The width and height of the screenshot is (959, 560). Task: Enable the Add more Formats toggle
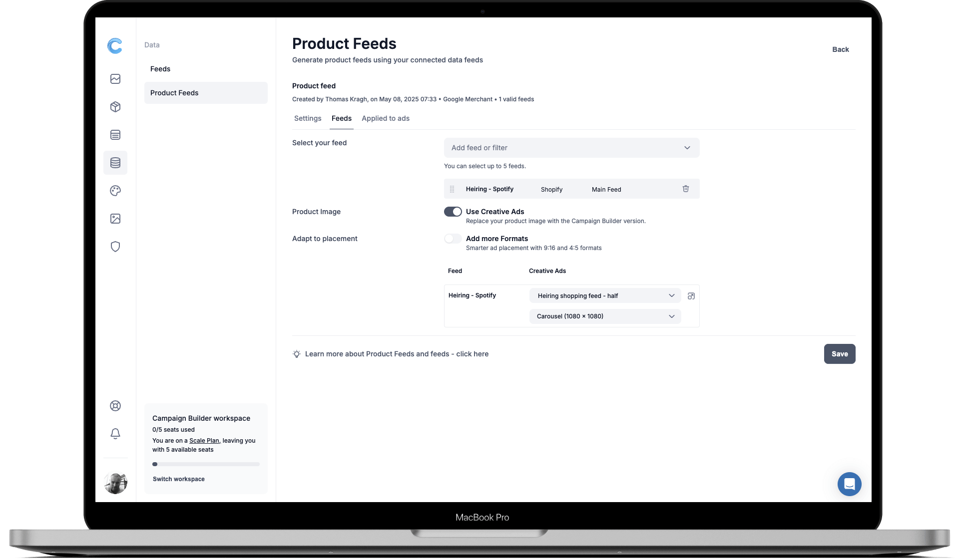point(453,239)
